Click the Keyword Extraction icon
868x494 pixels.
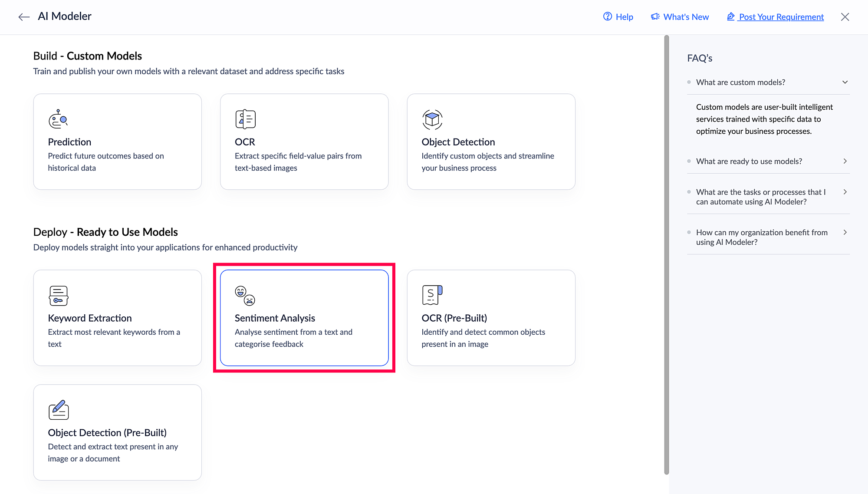tap(58, 296)
